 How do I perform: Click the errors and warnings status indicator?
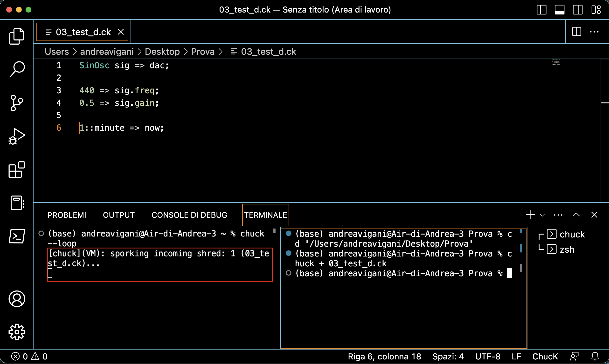[x=29, y=356]
